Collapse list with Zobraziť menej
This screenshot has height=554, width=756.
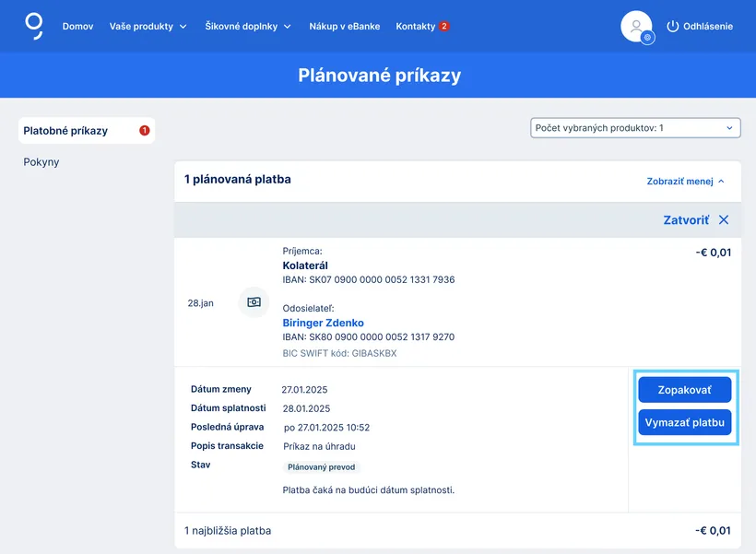685,182
